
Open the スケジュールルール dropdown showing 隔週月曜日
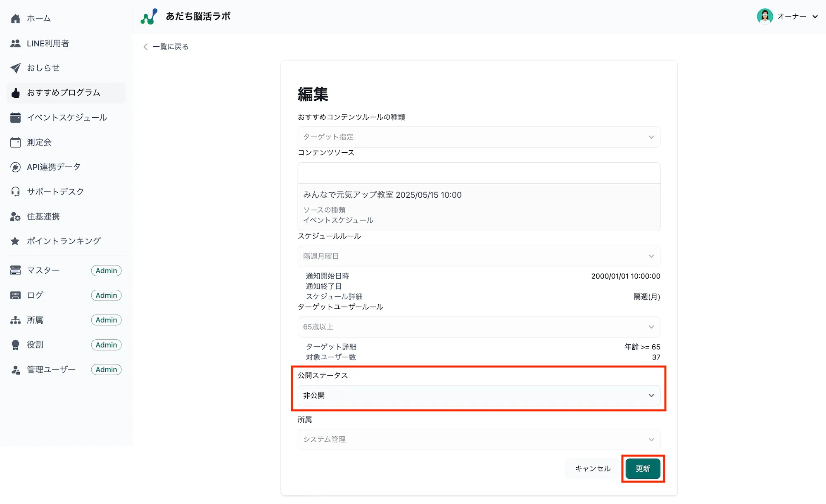click(x=478, y=256)
